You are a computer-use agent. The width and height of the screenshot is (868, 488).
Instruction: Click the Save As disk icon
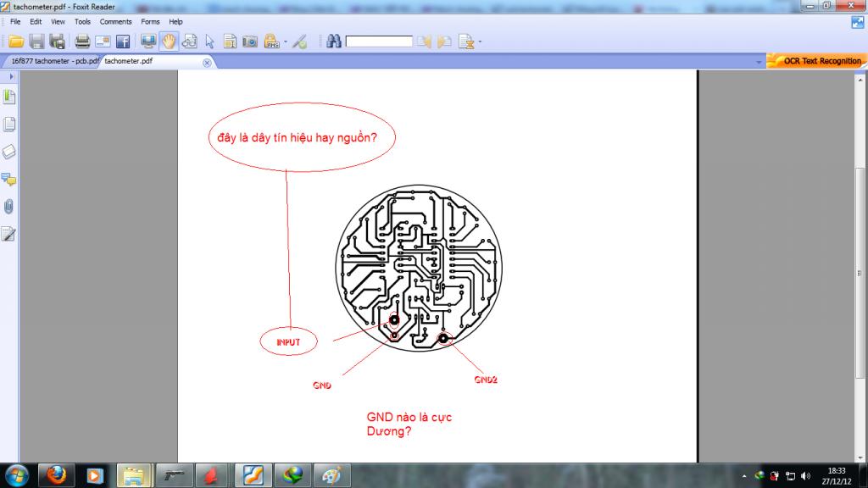(57, 42)
